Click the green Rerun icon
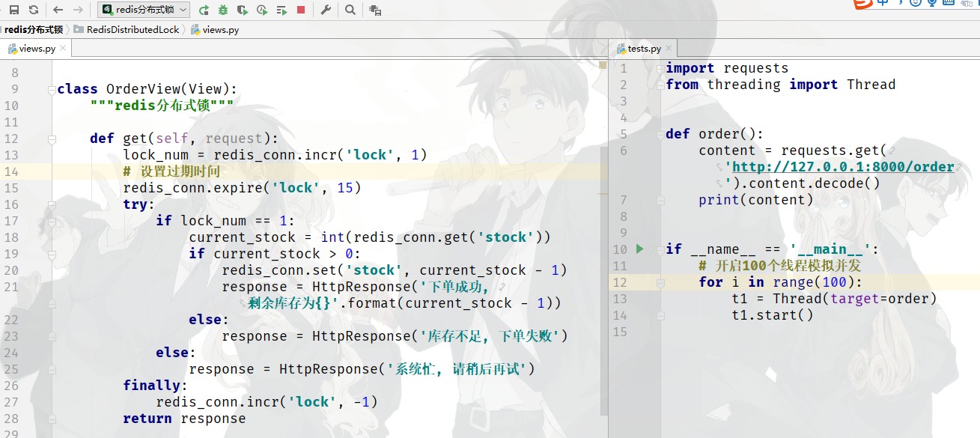Image resolution: width=980 pixels, height=438 pixels. (x=204, y=10)
